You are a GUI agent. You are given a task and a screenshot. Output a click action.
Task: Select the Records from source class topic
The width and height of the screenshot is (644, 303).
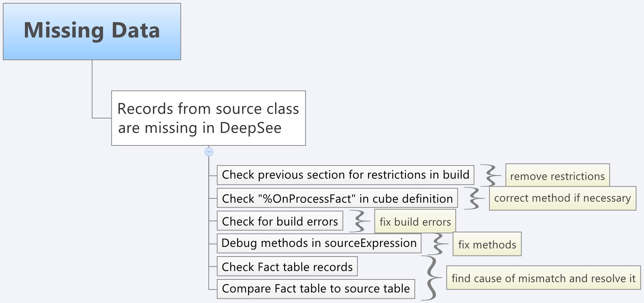(x=208, y=118)
